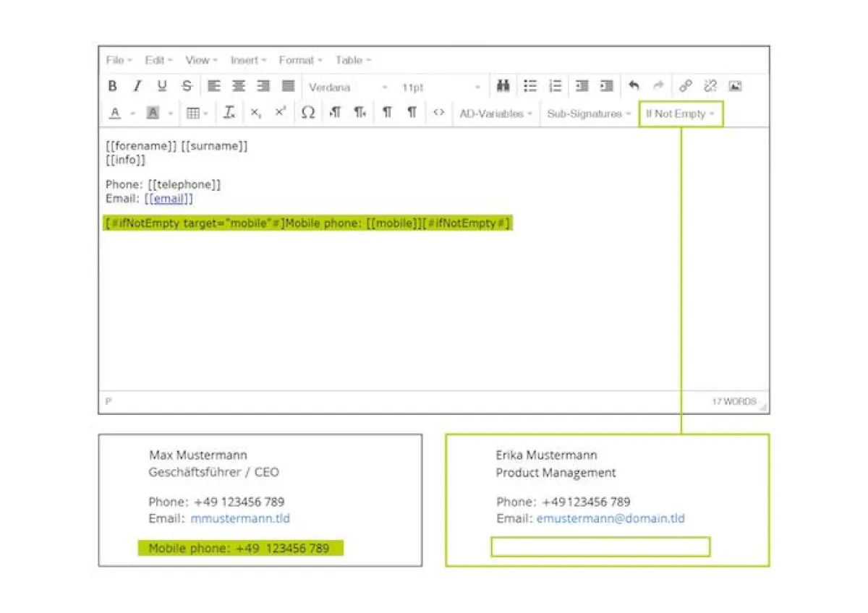Click the [[email]] link in editor
The height and width of the screenshot is (613, 868).
tap(169, 199)
